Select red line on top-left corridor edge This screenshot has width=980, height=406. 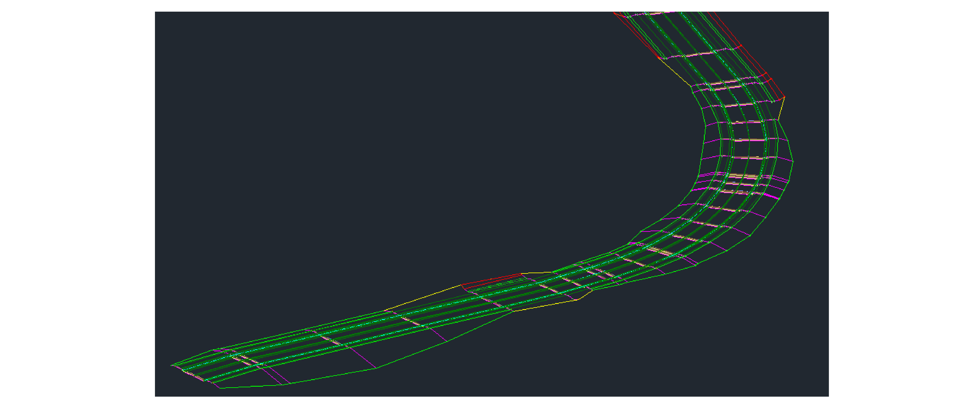(x=636, y=35)
